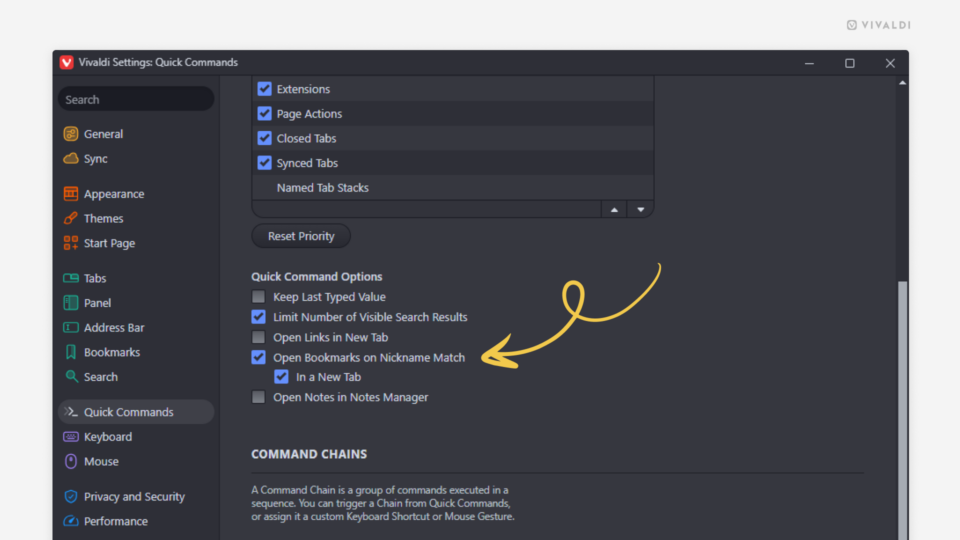Image resolution: width=960 pixels, height=540 pixels.
Task: Toggle Limit Number of Visible Search Results
Action: [258, 317]
